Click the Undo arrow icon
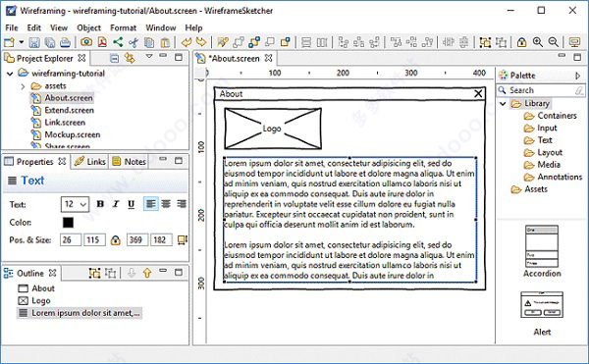This screenshot has width=589, height=364. pyautogui.click(x=187, y=42)
